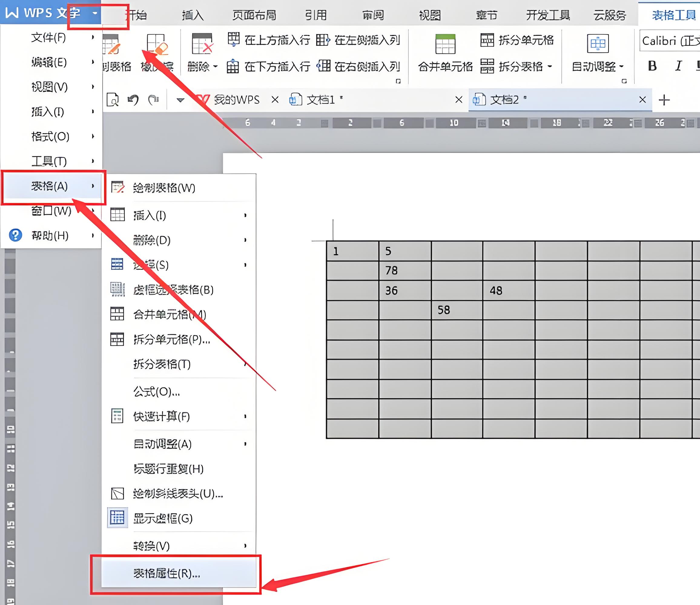
Task: Click the Split Cells (拆分单元格) ribbon icon
Action: (x=487, y=40)
